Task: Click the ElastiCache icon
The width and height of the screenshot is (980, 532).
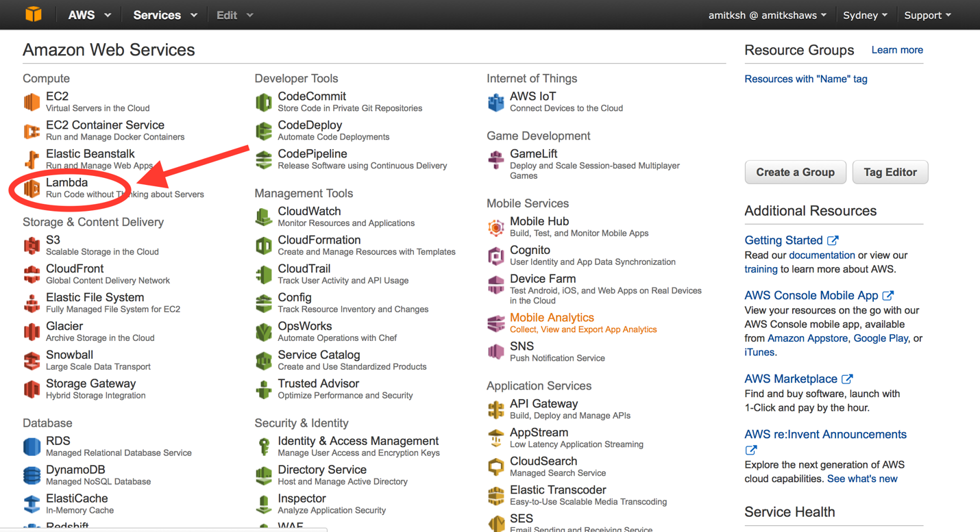Action: pos(32,505)
